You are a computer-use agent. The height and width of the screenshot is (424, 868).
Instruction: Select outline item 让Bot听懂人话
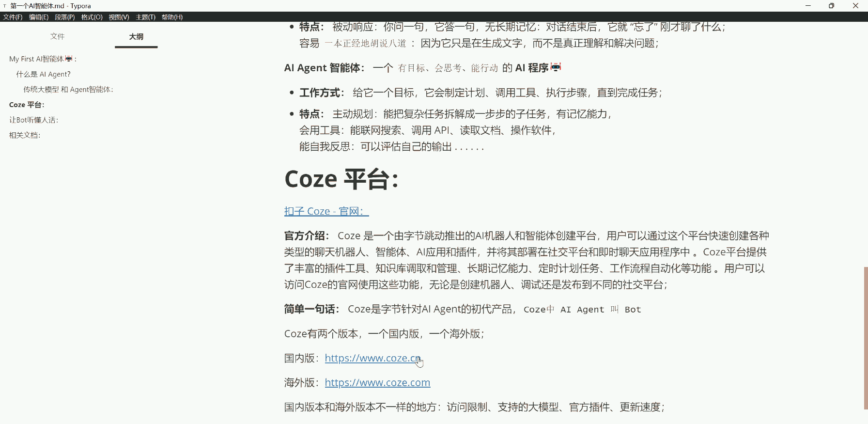[x=33, y=120]
